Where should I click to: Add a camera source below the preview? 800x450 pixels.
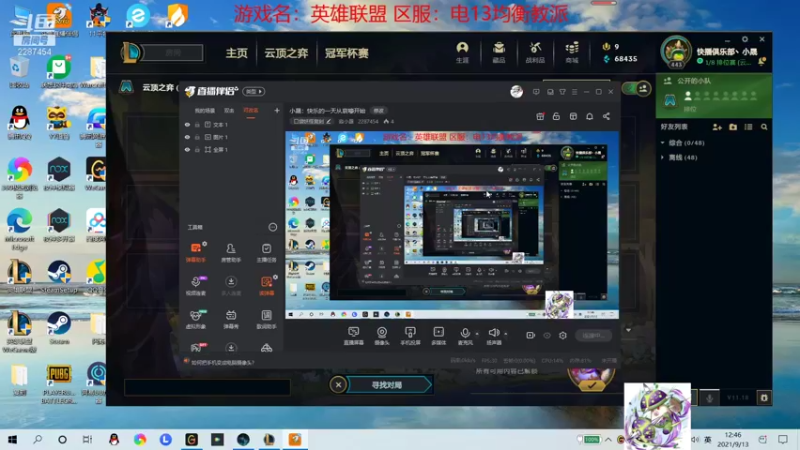click(382, 336)
